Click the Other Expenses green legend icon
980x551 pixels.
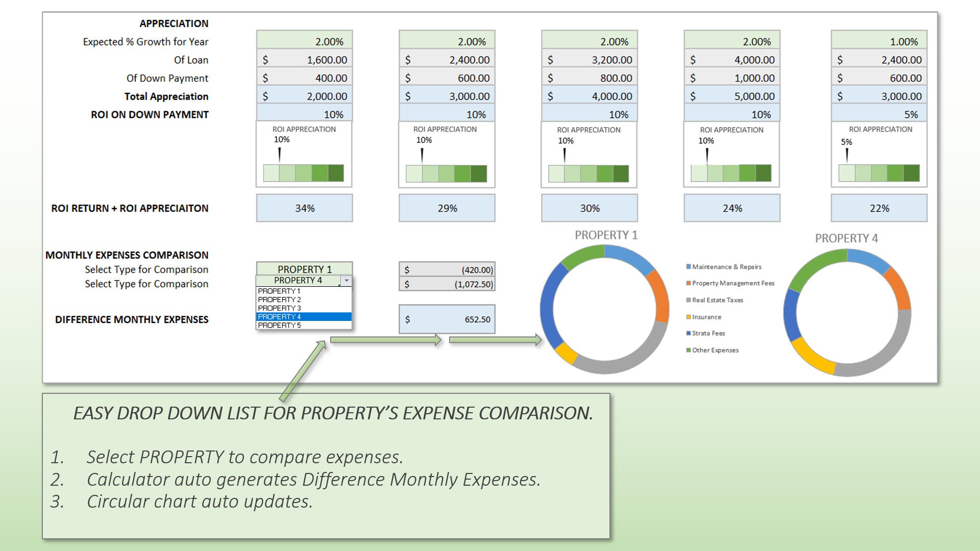[x=688, y=350]
